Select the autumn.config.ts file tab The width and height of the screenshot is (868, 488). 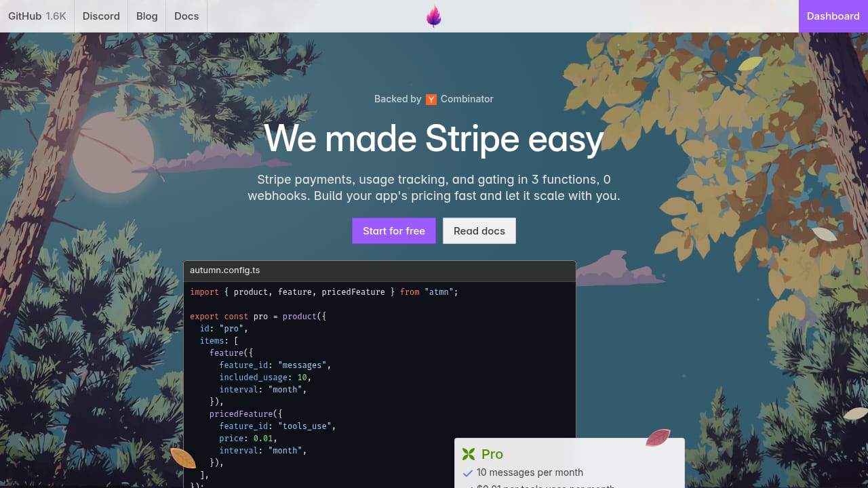(x=224, y=270)
